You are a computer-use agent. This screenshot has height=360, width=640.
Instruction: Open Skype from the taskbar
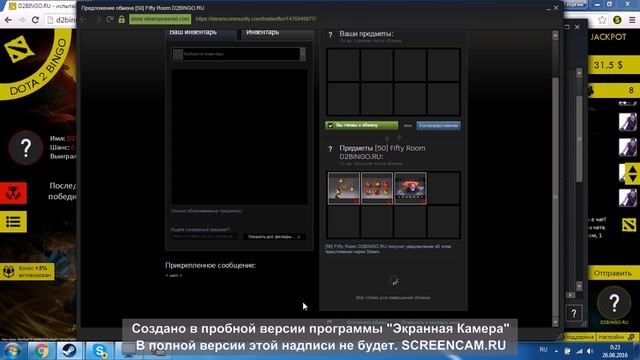click(99, 351)
